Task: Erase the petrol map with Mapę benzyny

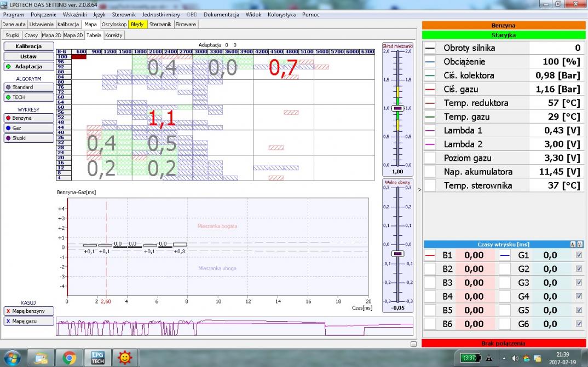Action: [29, 311]
